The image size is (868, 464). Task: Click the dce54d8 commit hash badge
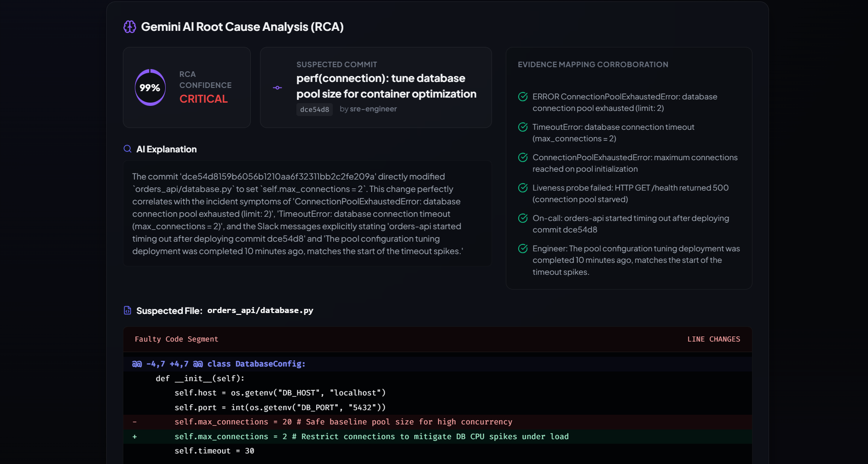(315, 109)
